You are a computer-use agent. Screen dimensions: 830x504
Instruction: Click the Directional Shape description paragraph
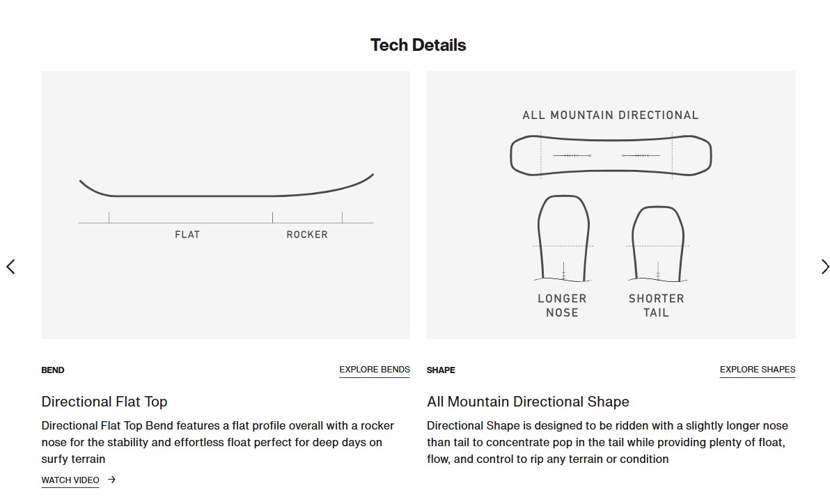(x=607, y=442)
